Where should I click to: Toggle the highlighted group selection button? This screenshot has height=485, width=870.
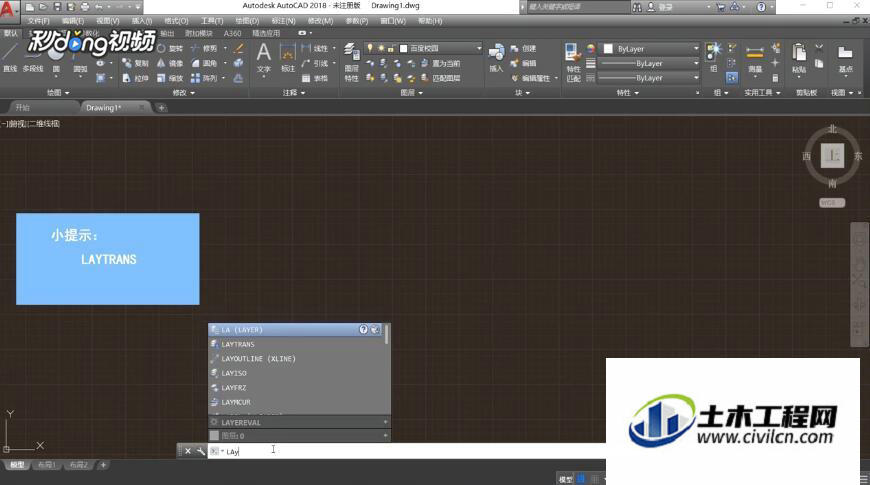pos(732,78)
